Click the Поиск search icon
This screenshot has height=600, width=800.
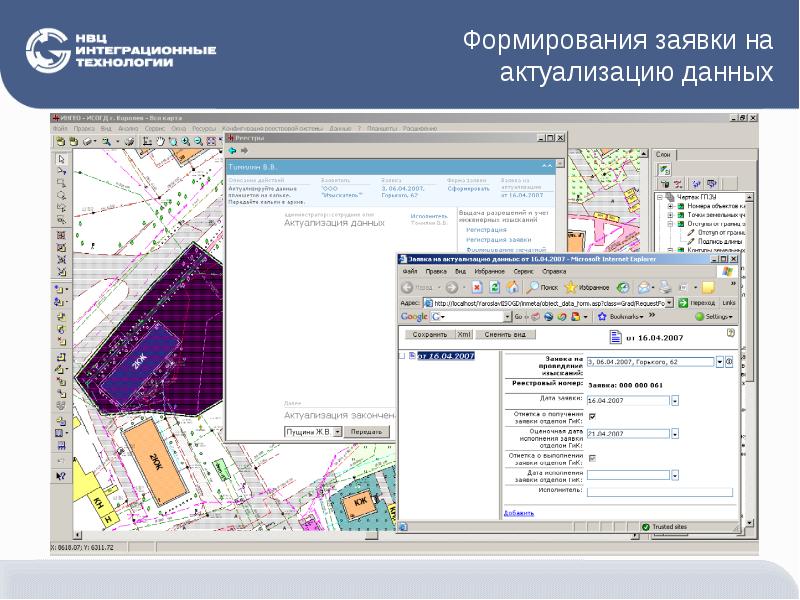pos(533,286)
